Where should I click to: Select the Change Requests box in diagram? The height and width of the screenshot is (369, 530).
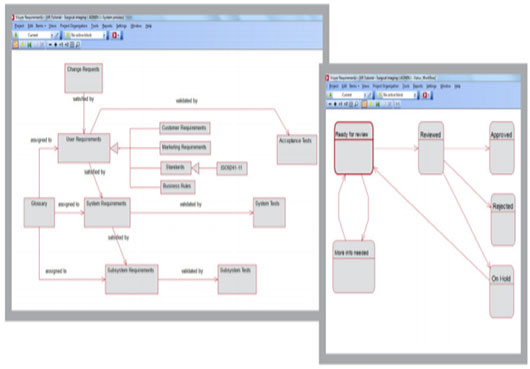coord(83,78)
